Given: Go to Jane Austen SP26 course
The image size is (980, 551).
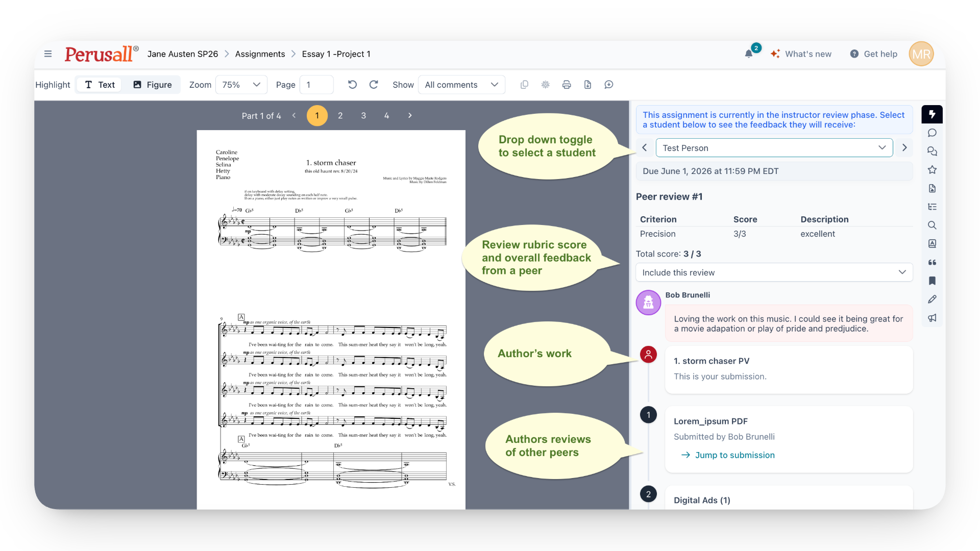Looking at the screenshot, I should pos(183,54).
